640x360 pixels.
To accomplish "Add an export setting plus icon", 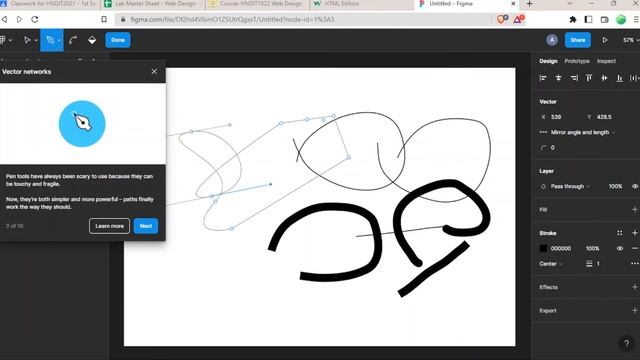I will point(635,311).
